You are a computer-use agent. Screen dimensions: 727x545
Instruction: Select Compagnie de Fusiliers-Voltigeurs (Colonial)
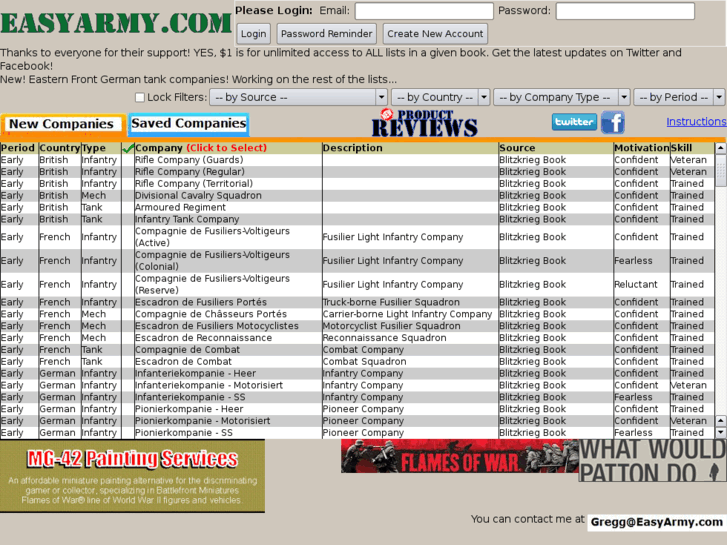pyautogui.click(x=212, y=261)
